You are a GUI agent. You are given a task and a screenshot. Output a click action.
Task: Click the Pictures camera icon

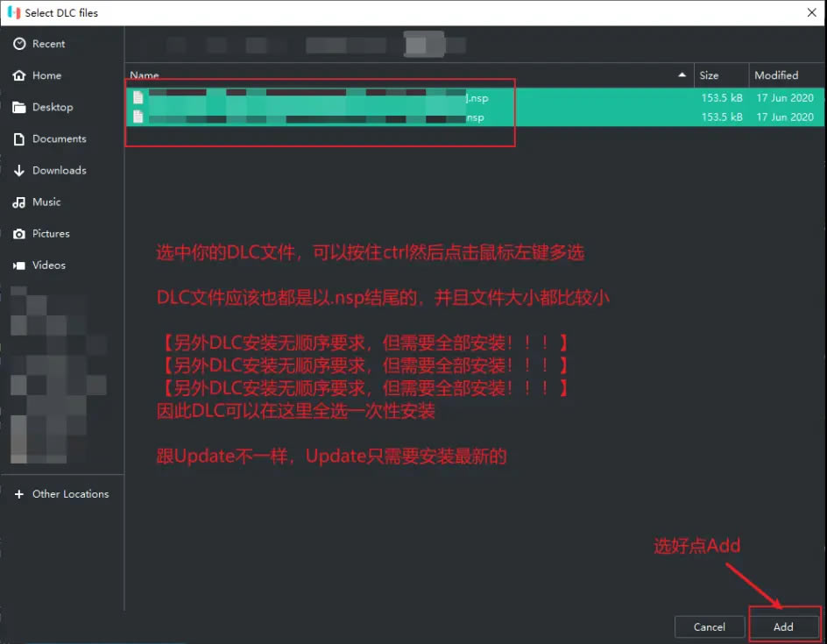(x=19, y=234)
